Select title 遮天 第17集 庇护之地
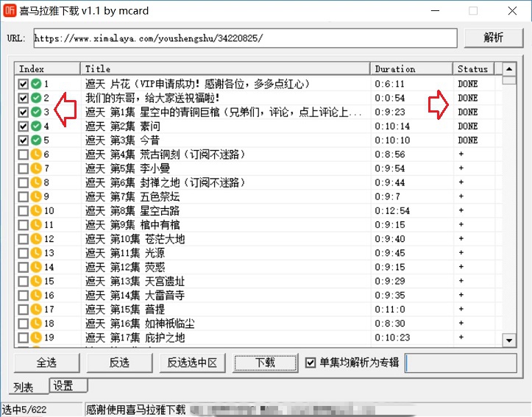Screen dimensions: 532x417 coord(135,338)
